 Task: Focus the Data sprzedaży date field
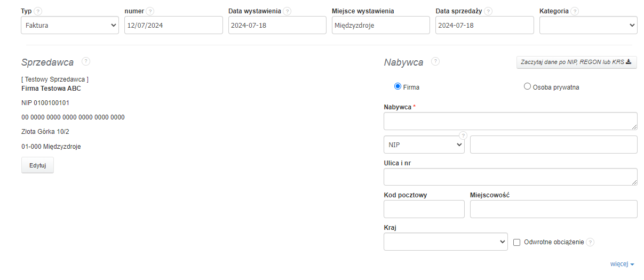(484, 25)
